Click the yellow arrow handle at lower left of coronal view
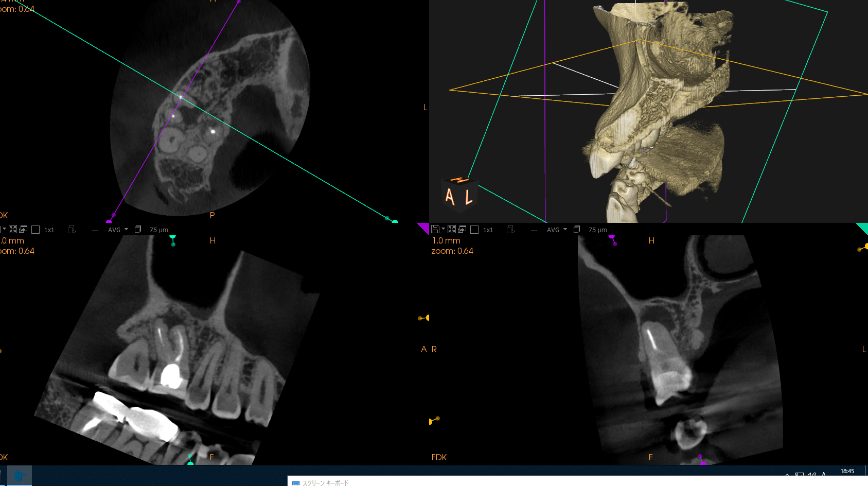The height and width of the screenshot is (486, 868). pos(434,420)
